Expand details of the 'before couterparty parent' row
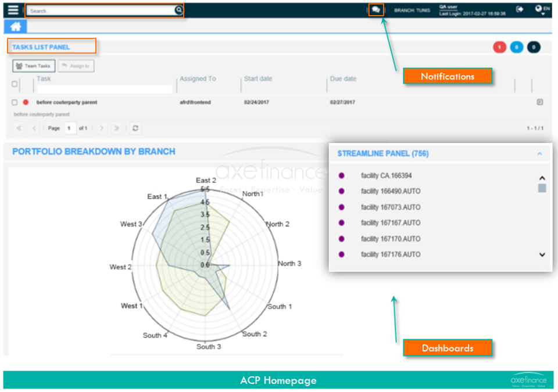 pos(539,102)
